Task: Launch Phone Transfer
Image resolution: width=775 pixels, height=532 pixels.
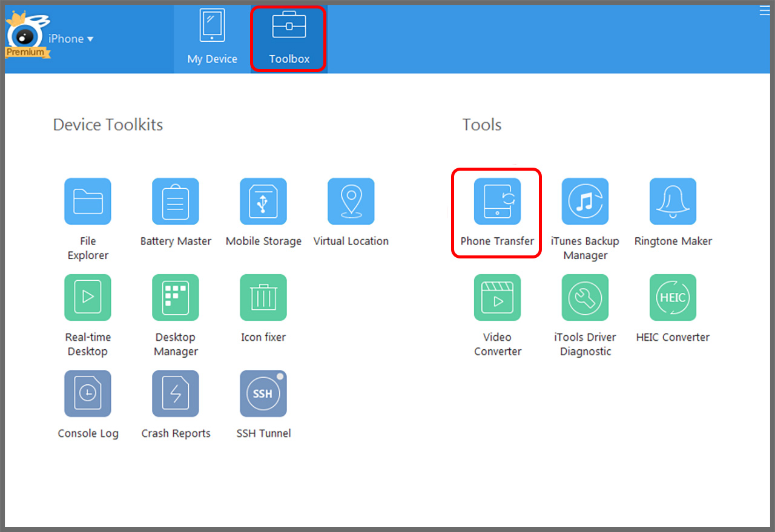Action: click(x=497, y=202)
